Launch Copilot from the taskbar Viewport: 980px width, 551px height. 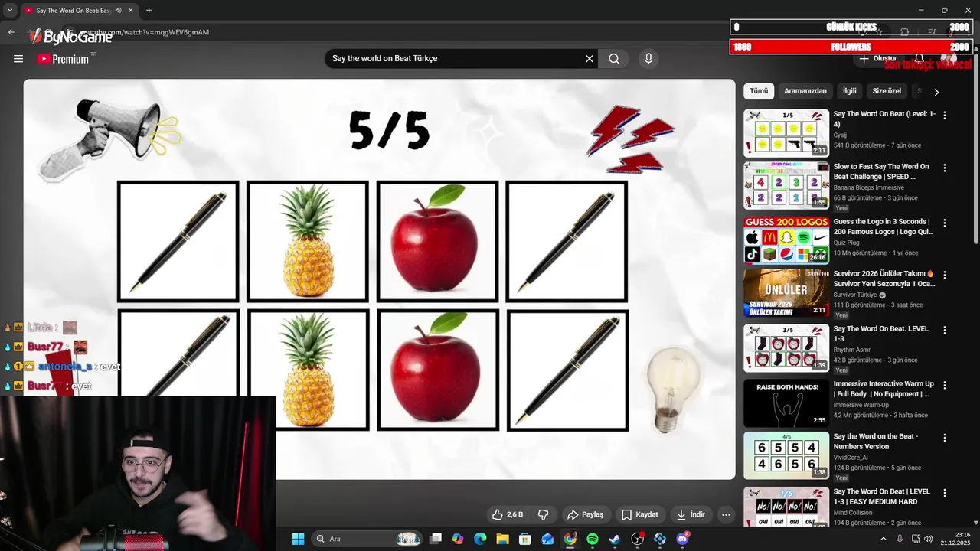[458, 539]
